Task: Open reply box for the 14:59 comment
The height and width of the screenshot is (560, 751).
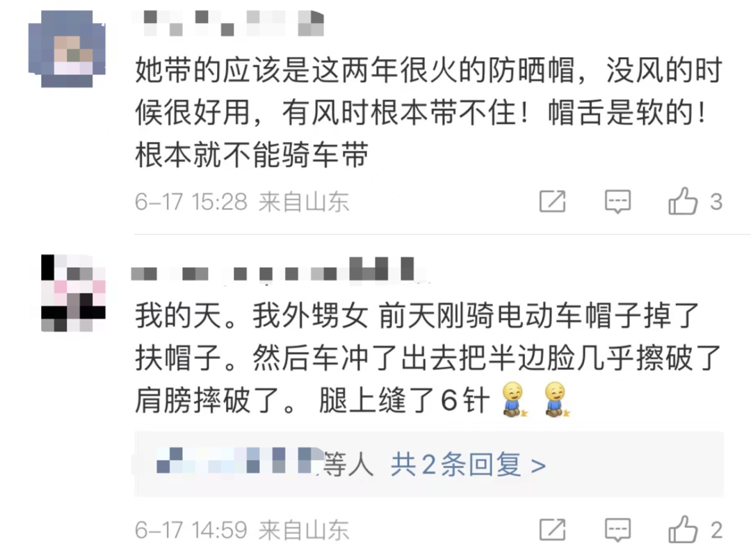Action: pos(617,530)
